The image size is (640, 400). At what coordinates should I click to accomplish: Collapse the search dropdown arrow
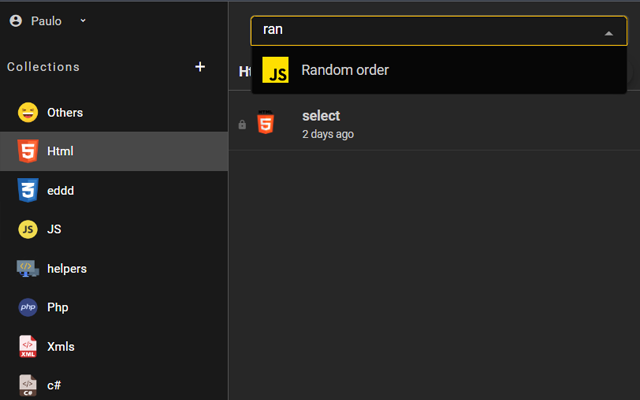point(609,32)
